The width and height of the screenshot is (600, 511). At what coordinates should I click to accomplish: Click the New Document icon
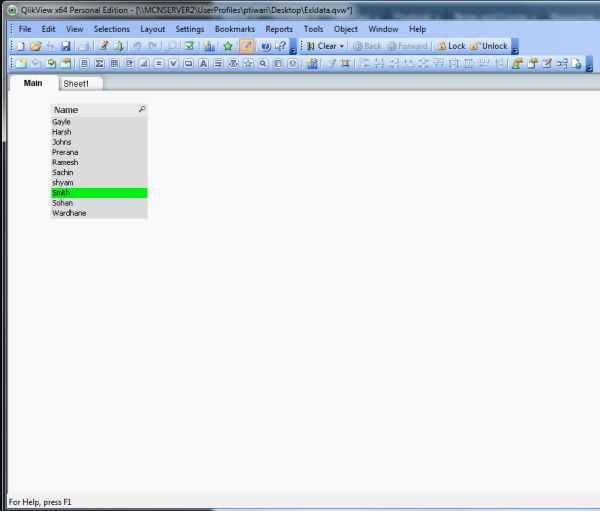20,46
